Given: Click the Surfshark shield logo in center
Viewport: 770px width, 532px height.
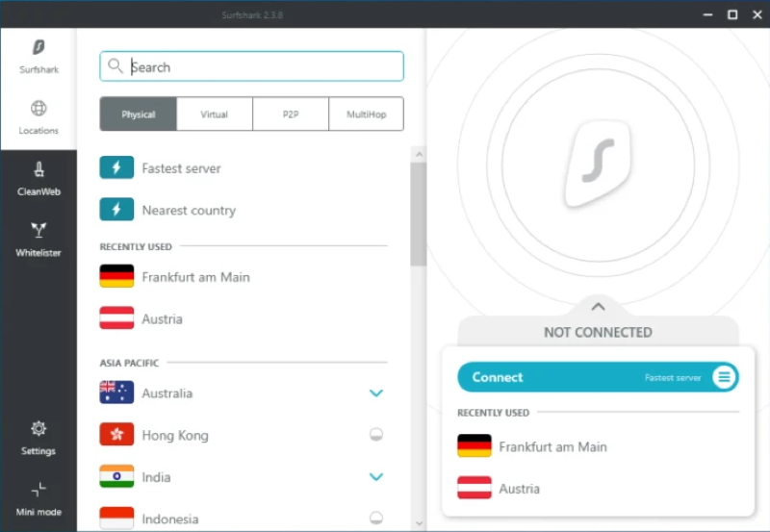Looking at the screenshot, I should point(598,165).
